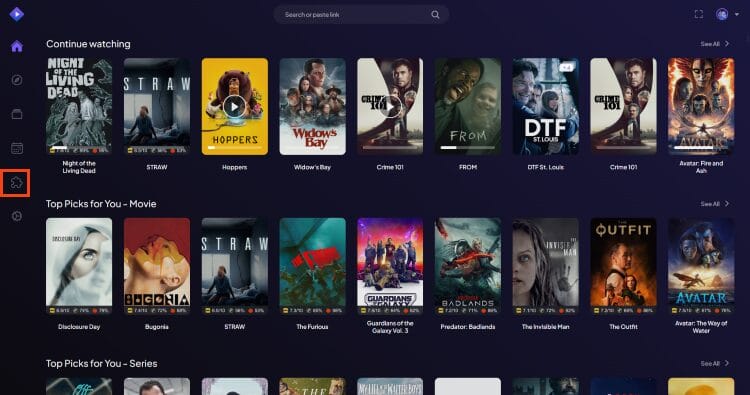Open the DTF St. Louis poster
The image size is (750, 395).
546,106
